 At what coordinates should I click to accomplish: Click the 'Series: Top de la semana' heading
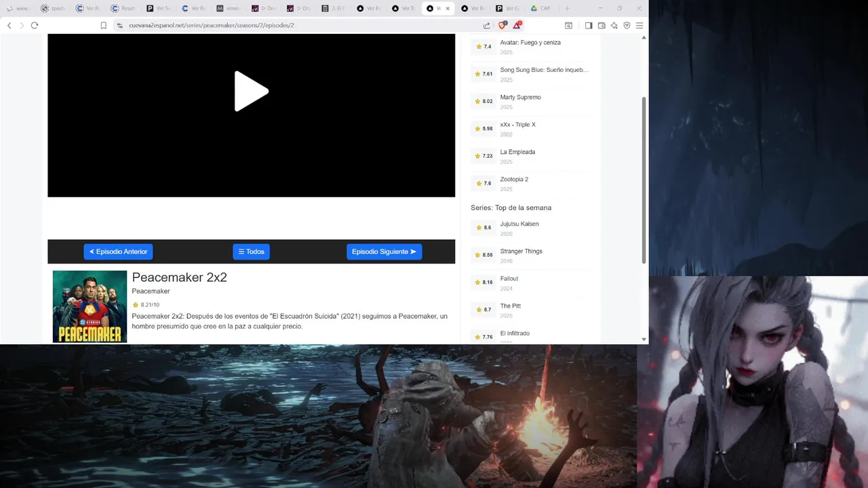pos(511,208)
